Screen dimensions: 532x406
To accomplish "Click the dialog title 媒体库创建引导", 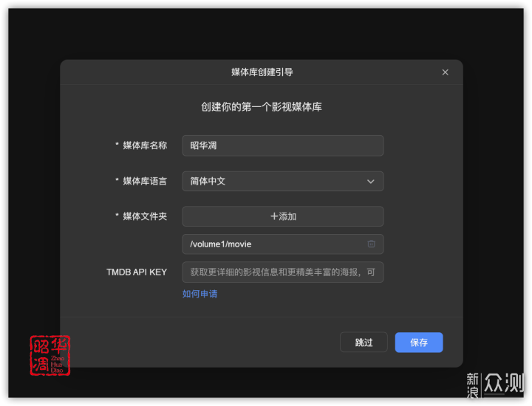I will (262, 72).
